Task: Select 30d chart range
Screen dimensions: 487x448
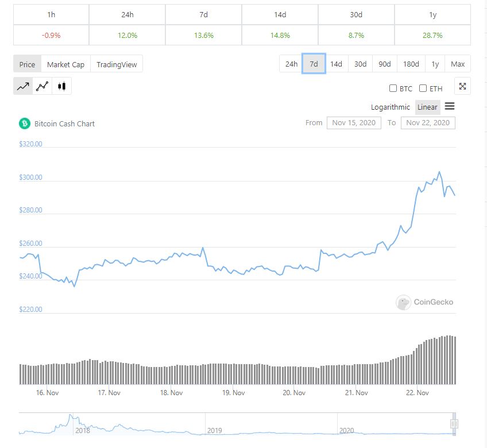Action: pyautogui.click(x=360, y=64)
